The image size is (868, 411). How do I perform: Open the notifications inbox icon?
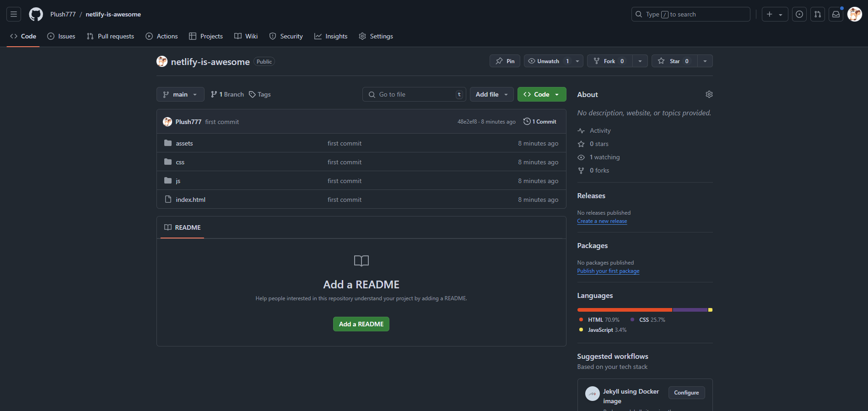pos(836,14)
